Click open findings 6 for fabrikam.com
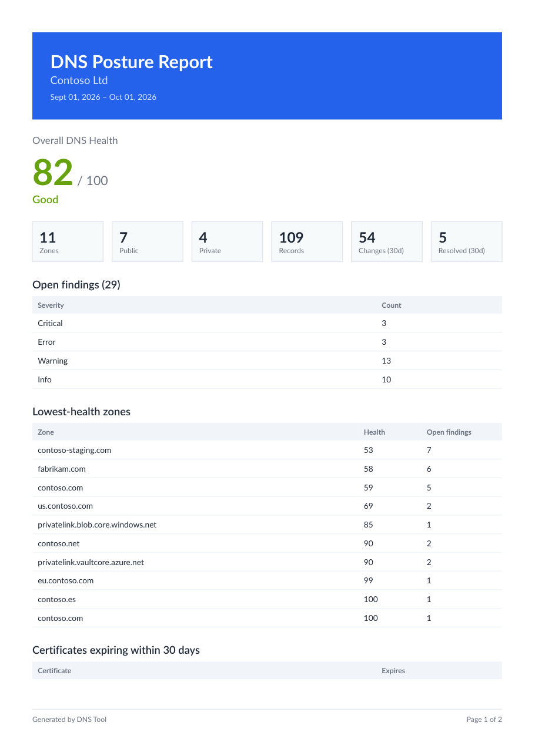The height and width of the screenshot is (756, 535). (x=429, y=469)
